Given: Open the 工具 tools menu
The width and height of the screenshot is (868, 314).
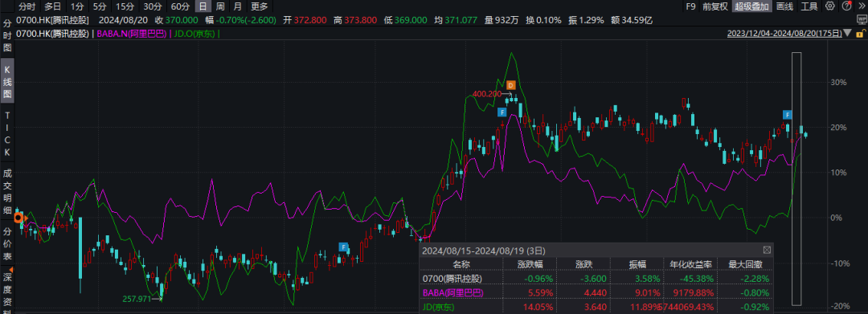Looking at the screenshot, I should click(x=809, y=6).
